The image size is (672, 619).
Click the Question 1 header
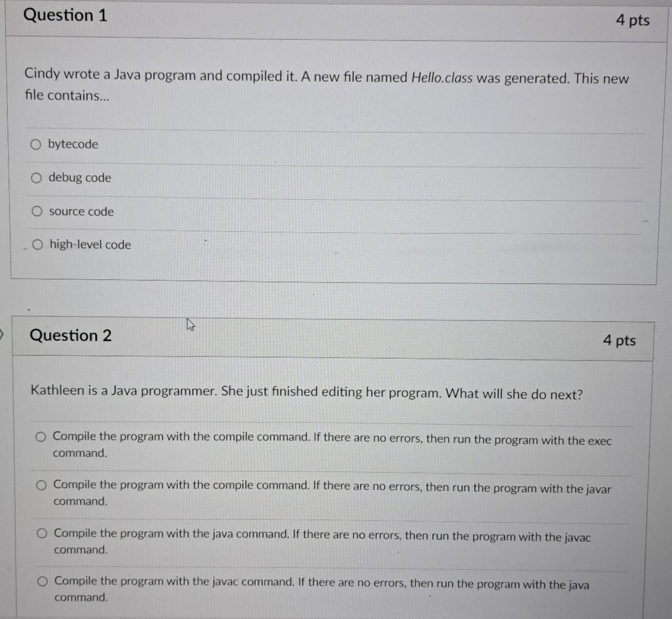pyautogui.click(x=65, y=15)
